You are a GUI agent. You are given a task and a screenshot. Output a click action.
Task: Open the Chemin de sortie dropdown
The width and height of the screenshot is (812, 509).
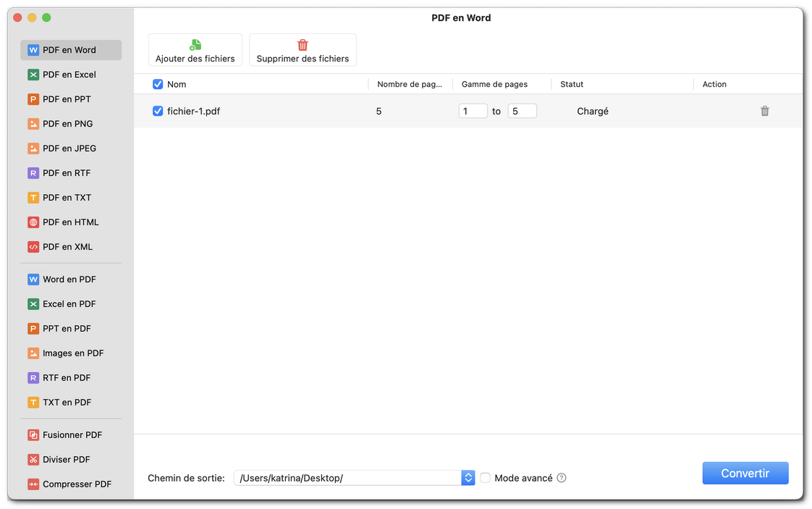[x=468, y=477]
